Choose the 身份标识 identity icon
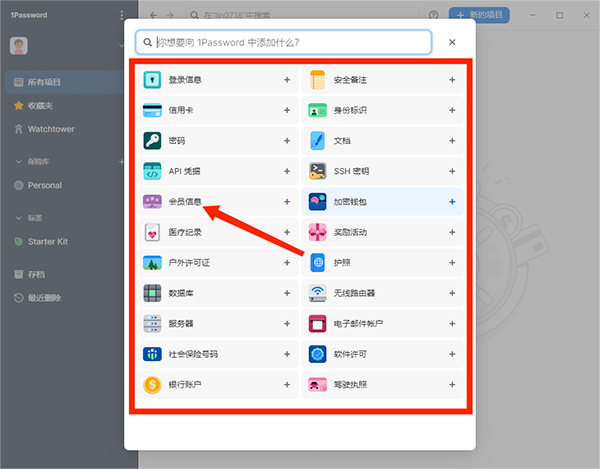600x469 pixels. click(x=317, y=111)
